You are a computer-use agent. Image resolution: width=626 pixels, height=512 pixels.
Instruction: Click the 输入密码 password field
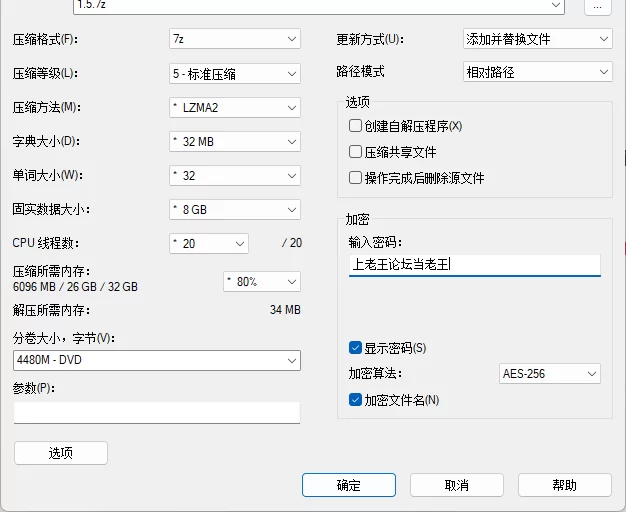pyautogui.click(x=475, y=265)
